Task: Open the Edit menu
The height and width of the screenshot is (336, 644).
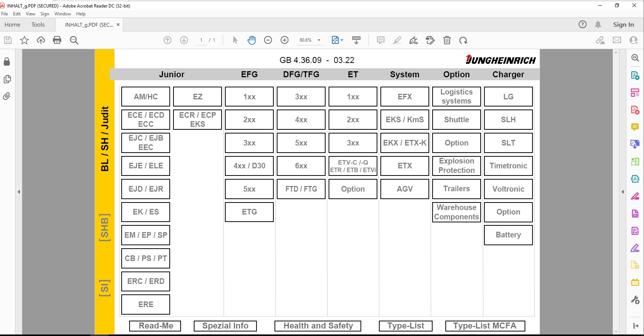Action: coord(17,14)
